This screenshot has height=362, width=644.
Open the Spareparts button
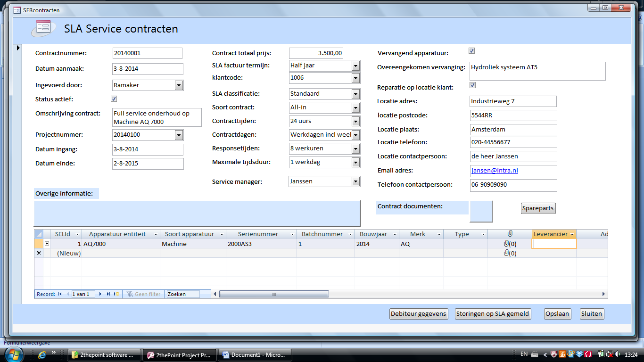click(538, 208)
